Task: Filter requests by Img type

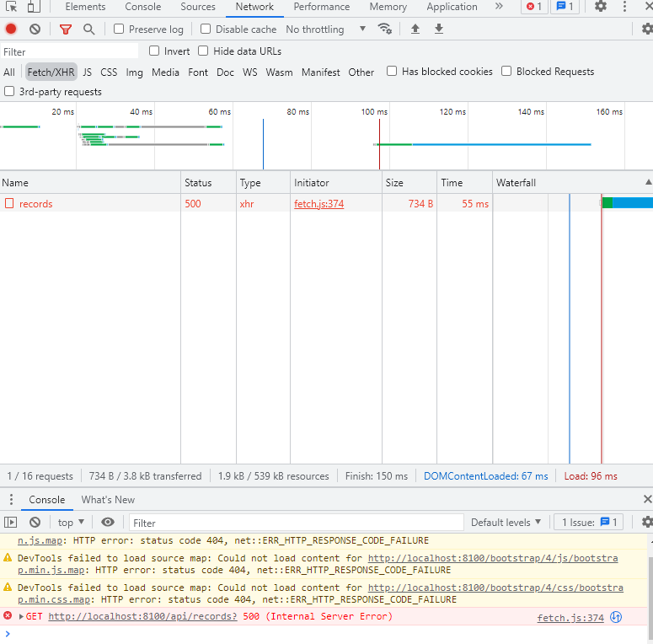Action: [134, 72]
